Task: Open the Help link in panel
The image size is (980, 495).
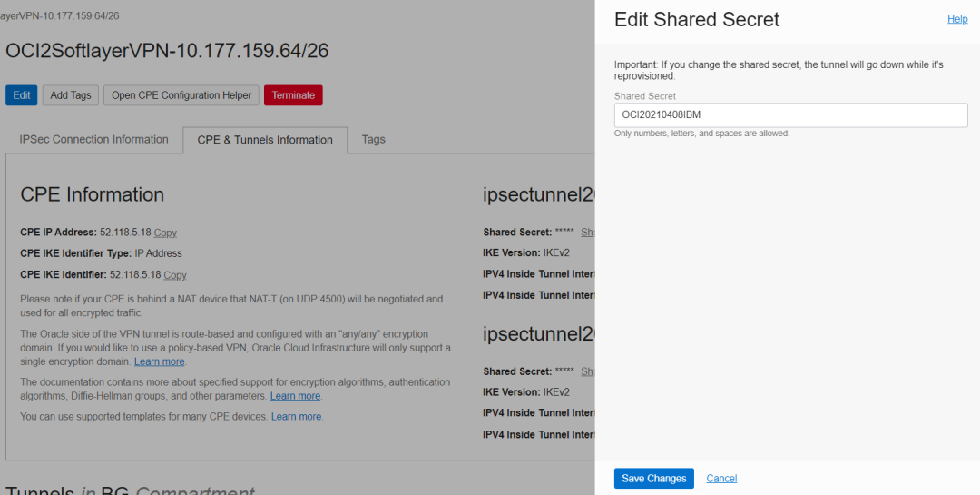Action: [x=957, y=19]
